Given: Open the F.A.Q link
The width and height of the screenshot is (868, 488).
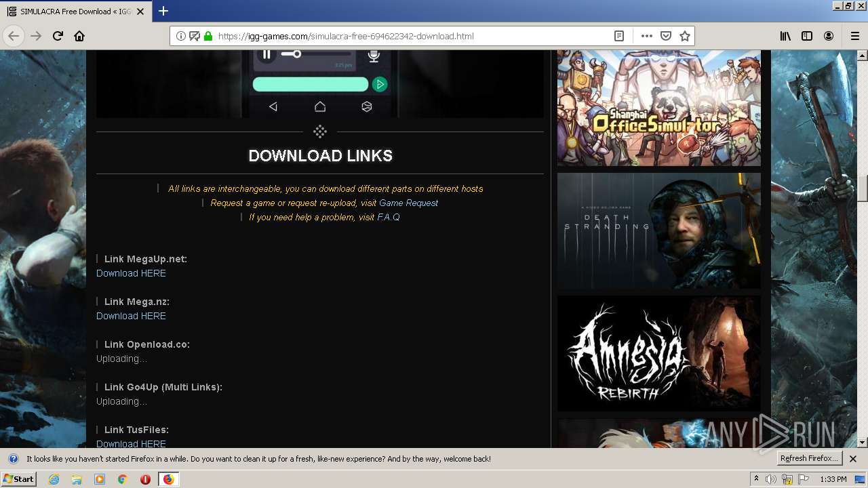Looking at the screenshot, I should coord(389,217).
